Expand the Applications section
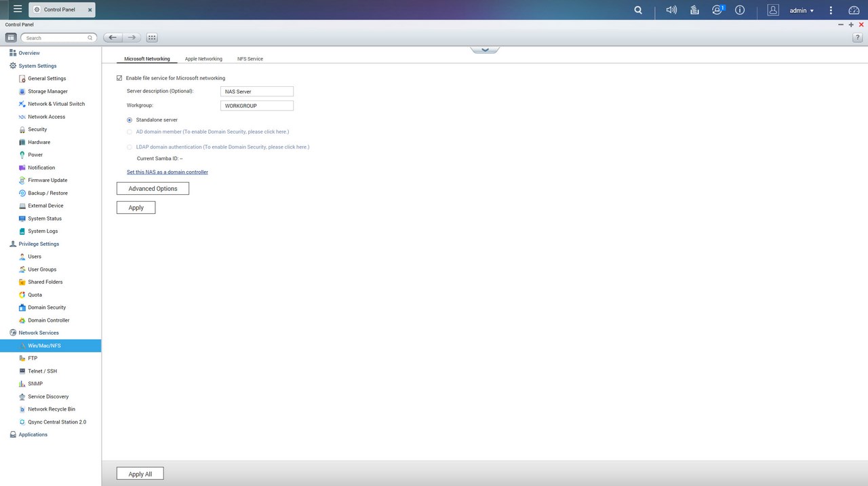Viewport: 868px width, 486px height. click(33, 434)
